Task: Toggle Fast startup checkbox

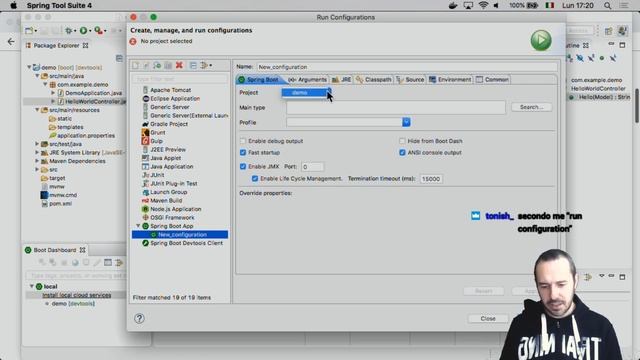Action: click(x=243, y=152)
